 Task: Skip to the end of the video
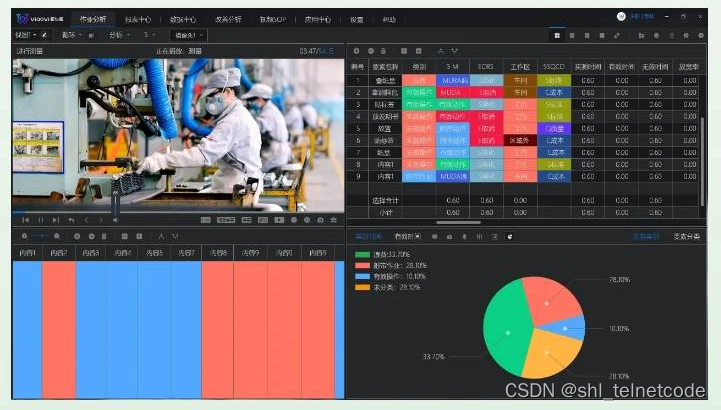[56, 220]
